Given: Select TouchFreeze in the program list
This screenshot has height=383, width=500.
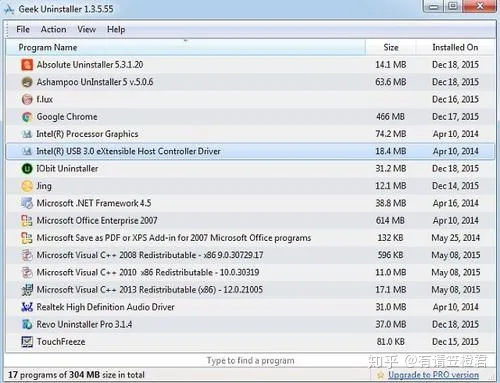Looking at the screenshot, I should (x=61, y=342).
